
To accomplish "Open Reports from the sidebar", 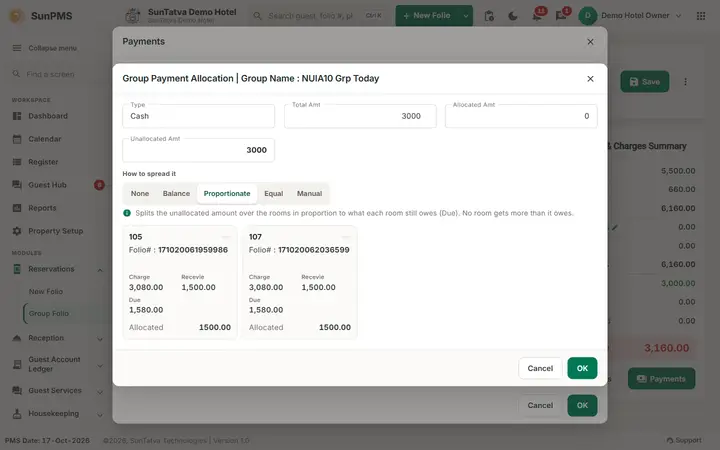I will tap(42, 208).
